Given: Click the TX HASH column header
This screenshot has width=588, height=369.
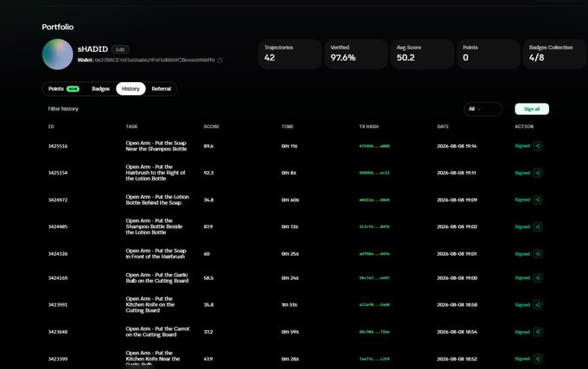Looking at the screenshot, I should [369, 127].
